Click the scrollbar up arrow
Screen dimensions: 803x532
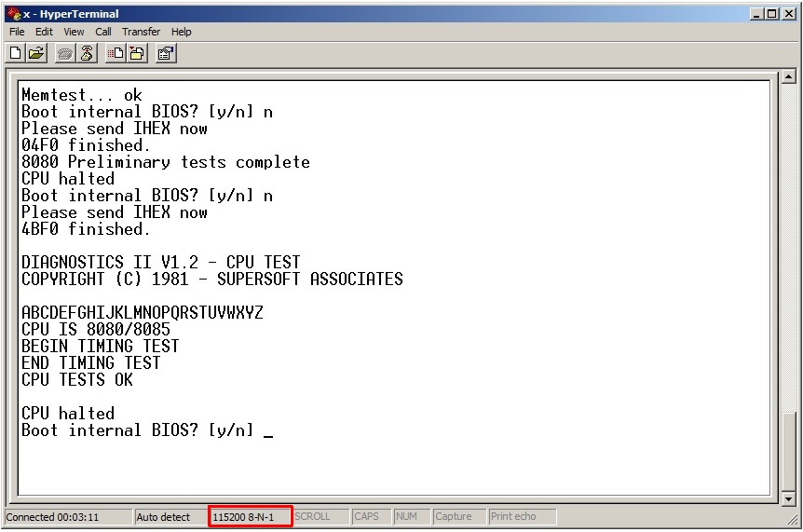point(789,77)
